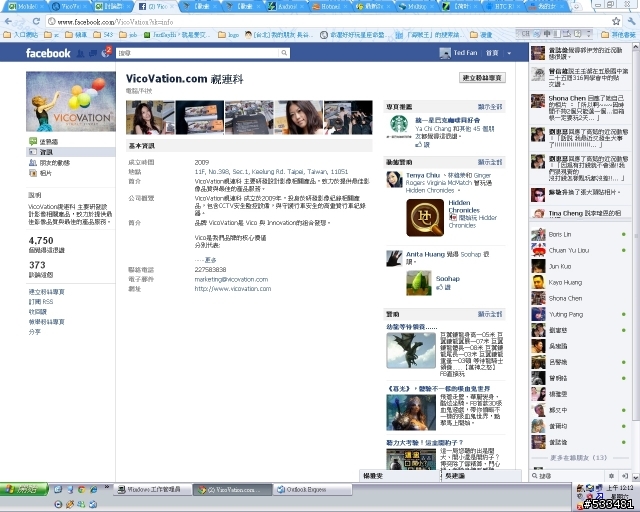Screen dimensions: 640x512
Task: Open the job bookmarks folder
Action: point(128,35)
